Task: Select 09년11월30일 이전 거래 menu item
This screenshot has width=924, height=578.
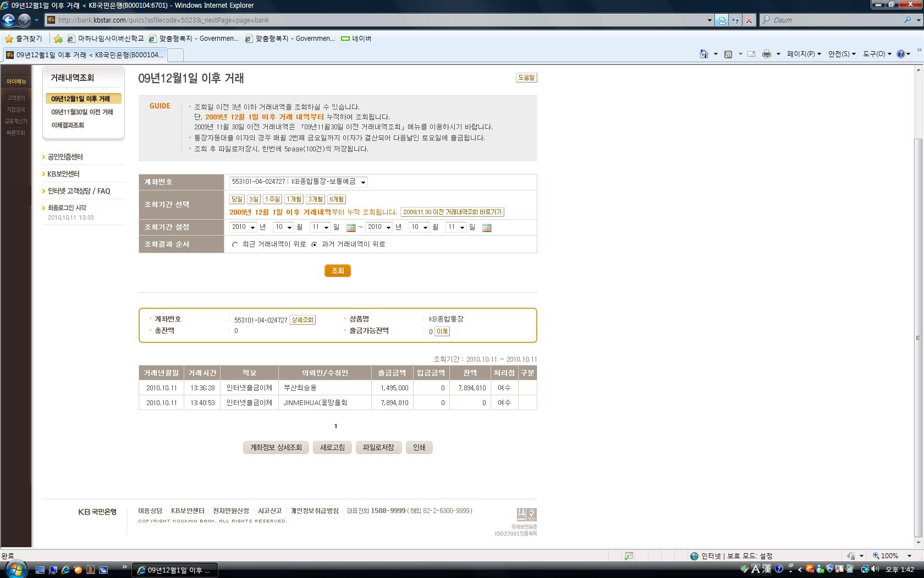Action: tap(82, 112)
